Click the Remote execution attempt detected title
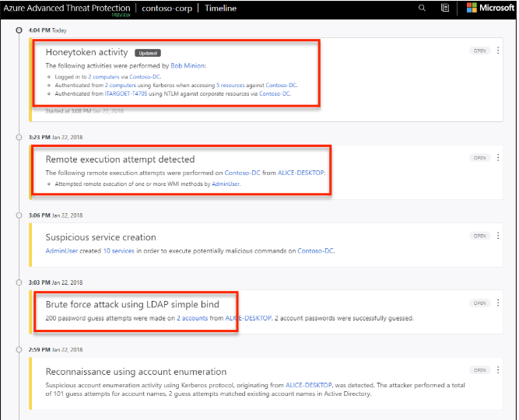Viewport: 519px width, 420px height. (x=120, y=159)
